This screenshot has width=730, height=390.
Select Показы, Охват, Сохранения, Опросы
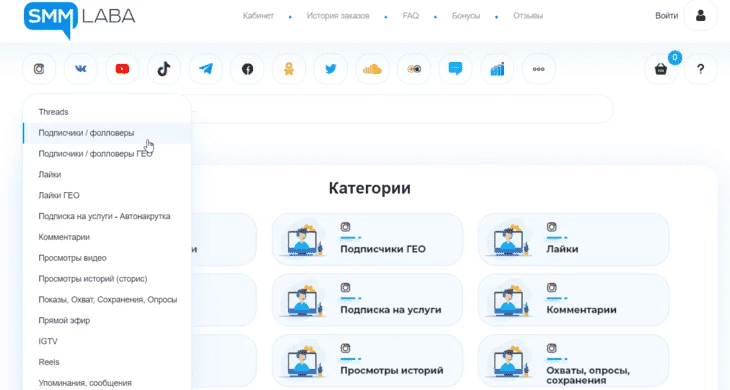tap(107, 300)
